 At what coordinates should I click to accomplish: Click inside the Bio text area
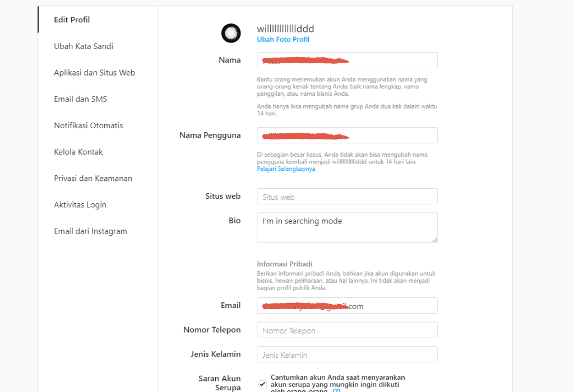346,227
